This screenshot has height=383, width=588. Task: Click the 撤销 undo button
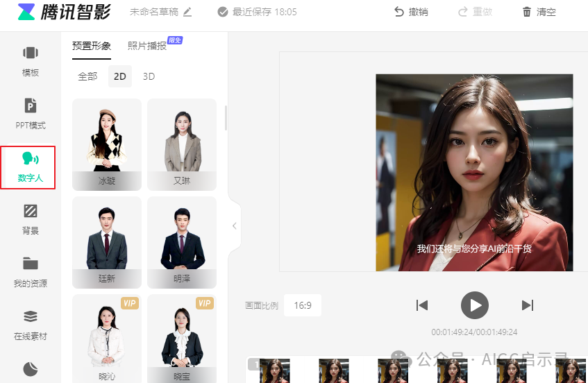[x=411, y=12]
